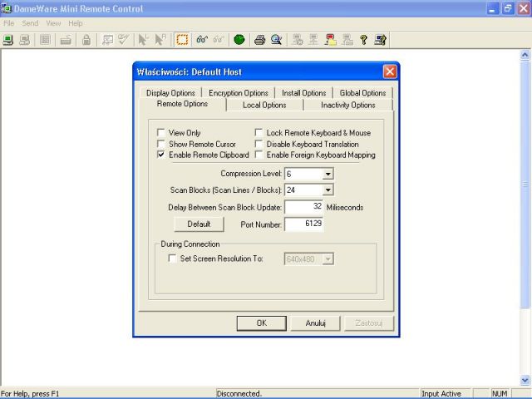Click the padlock lock icon
The width and height of the screenshot is (532, 399).
(x=86, y=40)
